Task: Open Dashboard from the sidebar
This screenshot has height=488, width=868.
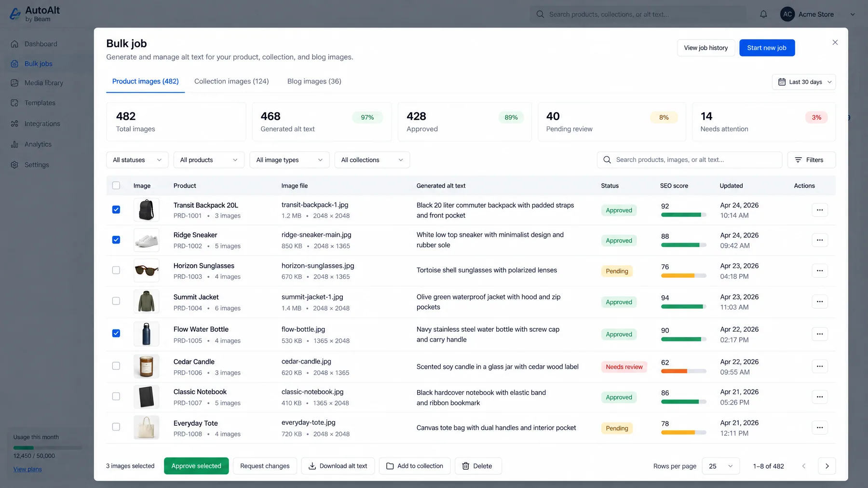Action: [x=41, y=44]
